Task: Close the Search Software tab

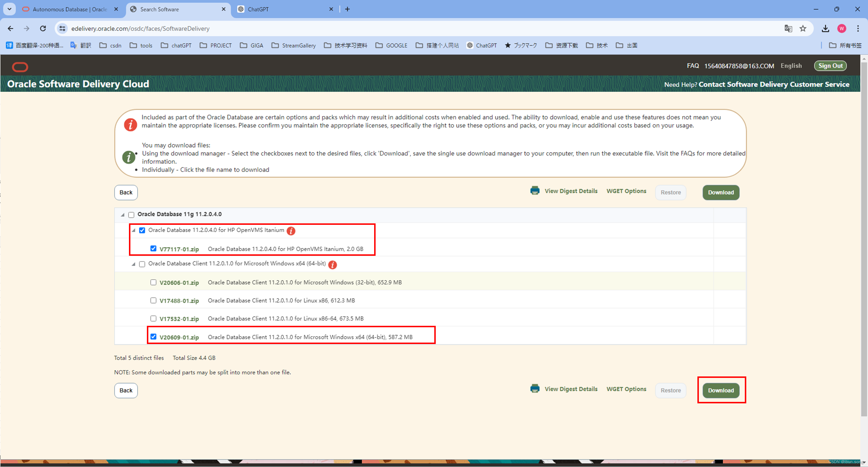Action: 224,9
